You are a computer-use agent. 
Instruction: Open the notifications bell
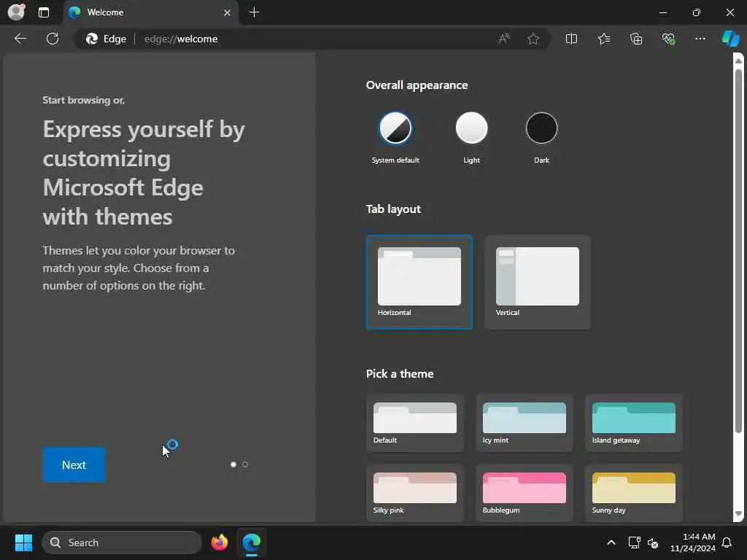pyautogui.click(x=727, y=542)
